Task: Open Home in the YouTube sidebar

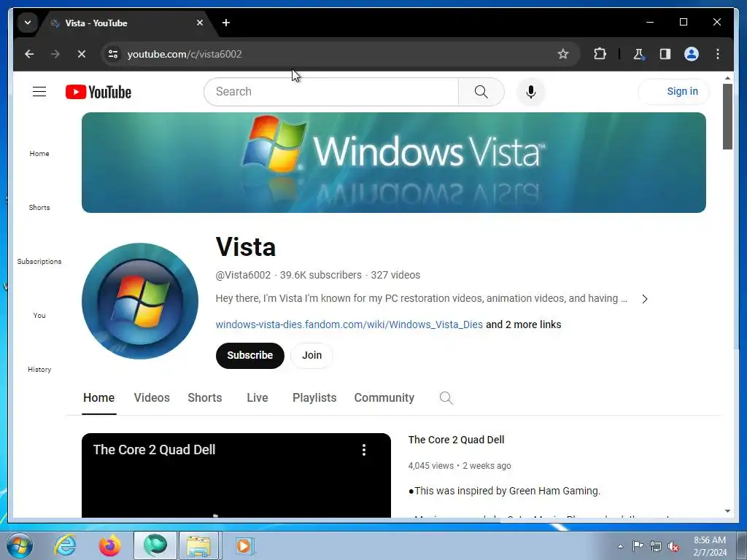Action: point(39,153)
